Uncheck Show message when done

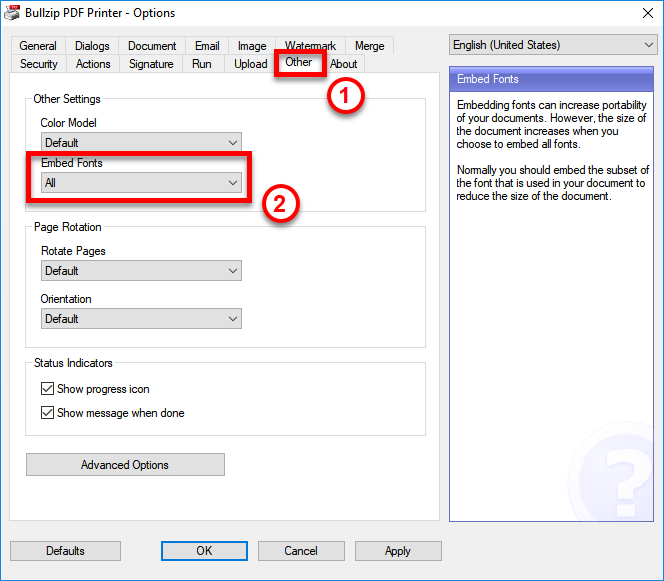pyautogui.click(x=48, y=413)
